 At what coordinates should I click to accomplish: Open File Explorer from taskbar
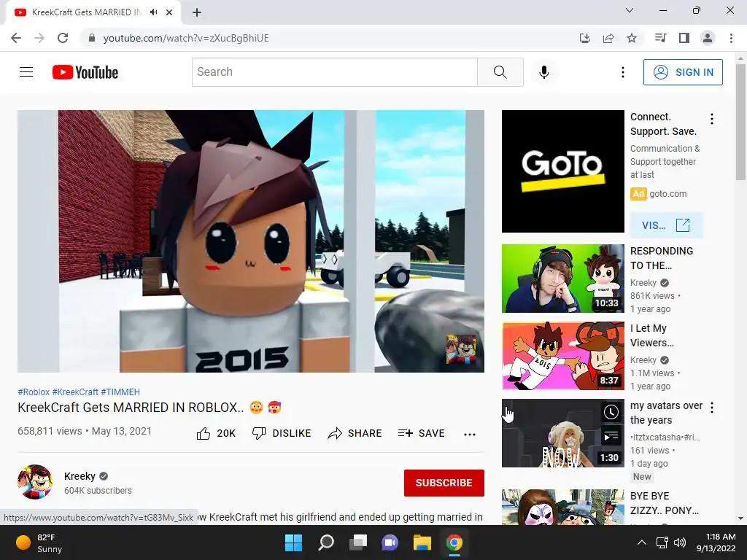click(x=422, y=542)
